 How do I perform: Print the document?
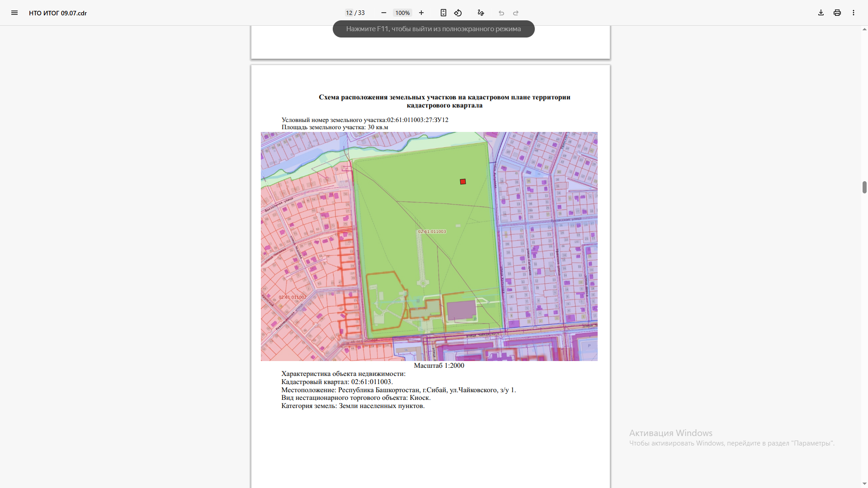tap(837, 13)
